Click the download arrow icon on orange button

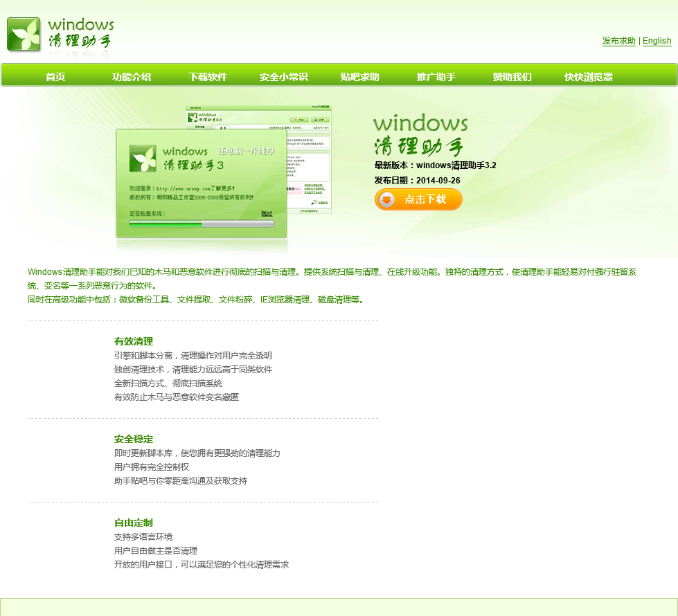click(386, 199)
